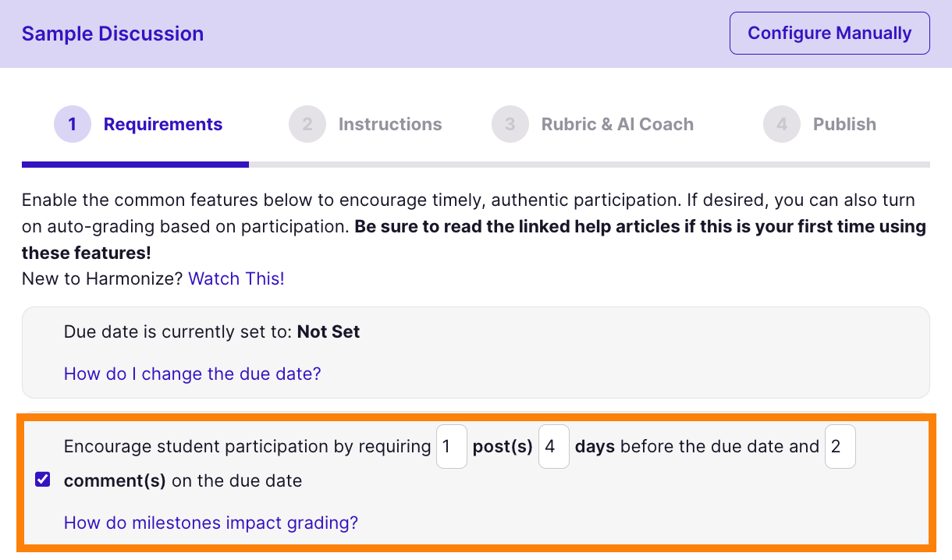Click the bold 'comment(s)' label text
This screenshot has height=560, width=952.
115,480
